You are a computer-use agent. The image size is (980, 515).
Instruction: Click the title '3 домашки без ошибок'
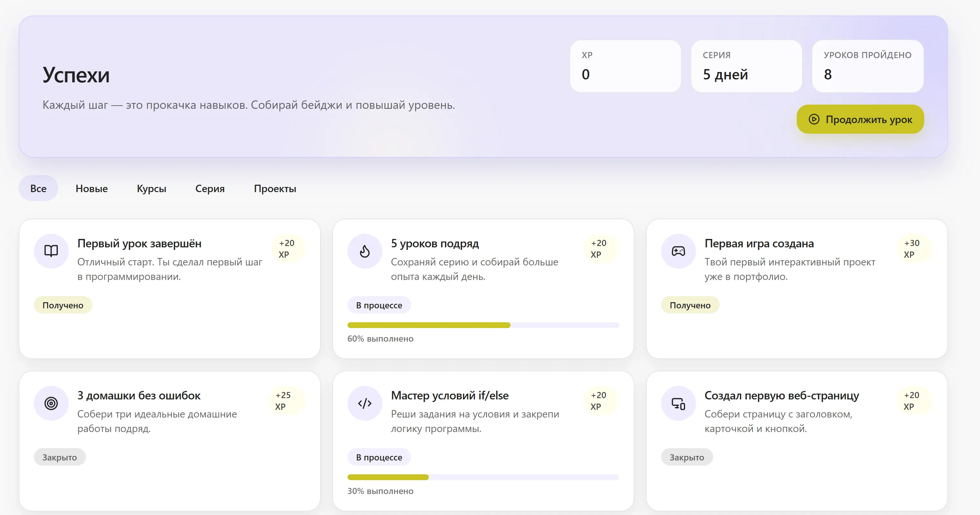pyautogui.click(x=139, y=396)
